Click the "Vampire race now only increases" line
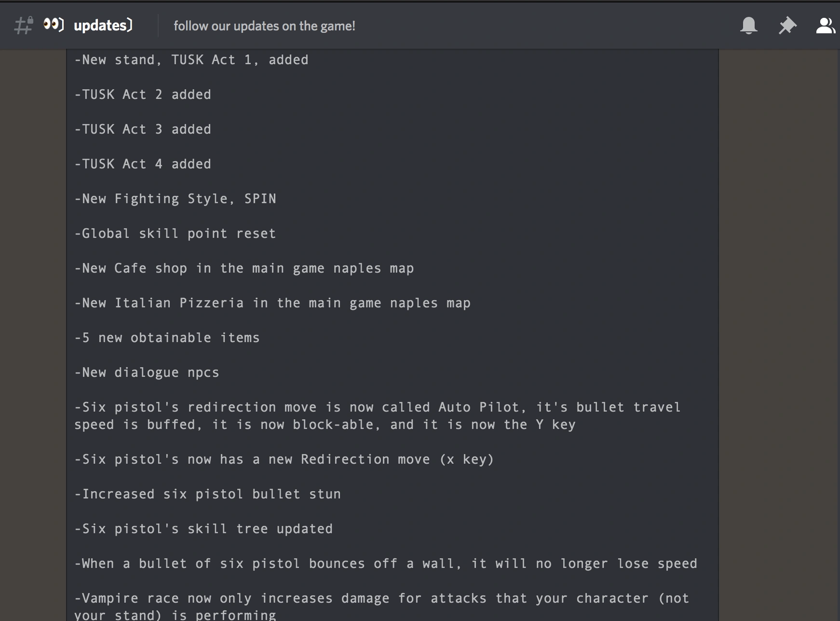Screen dimensions: 840x621 click(x=381, y=598)
